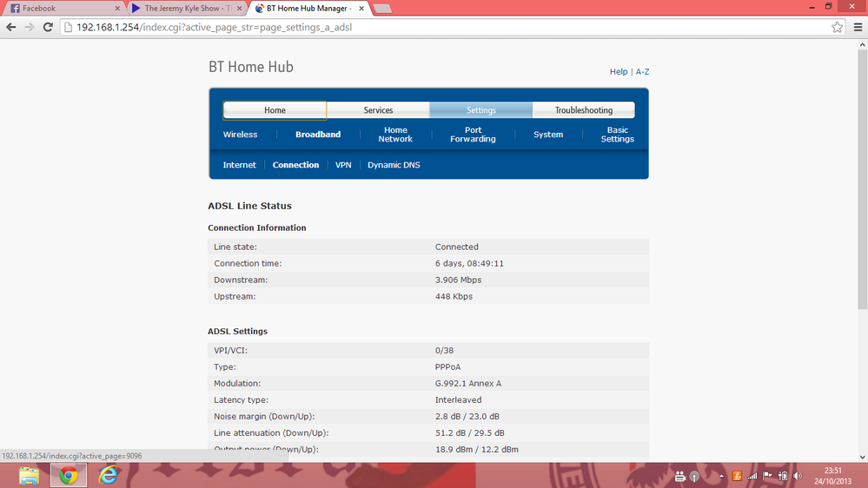
Task: Open Home Network settings
Action: coord(395,135)
